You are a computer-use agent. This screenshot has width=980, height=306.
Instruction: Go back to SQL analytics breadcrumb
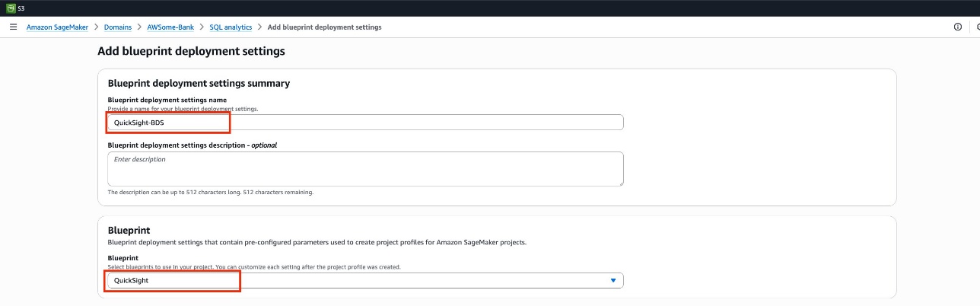point(231,27)
